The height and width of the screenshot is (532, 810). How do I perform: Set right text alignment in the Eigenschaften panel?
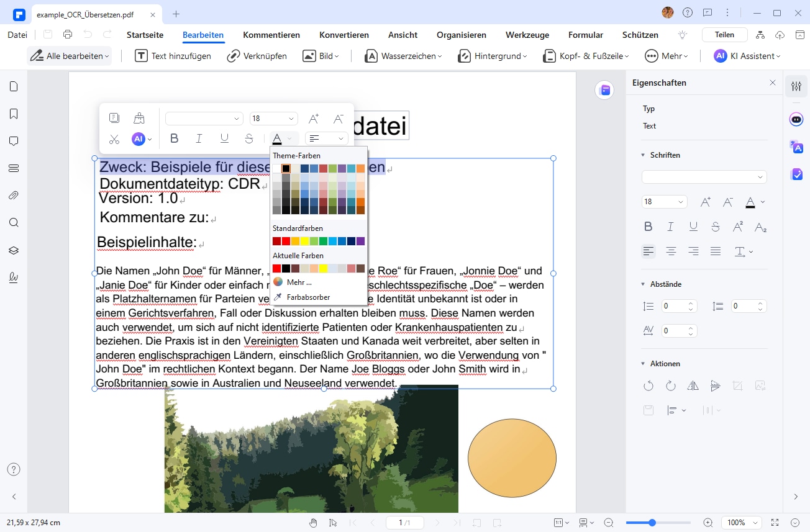[x=693, y=251]
